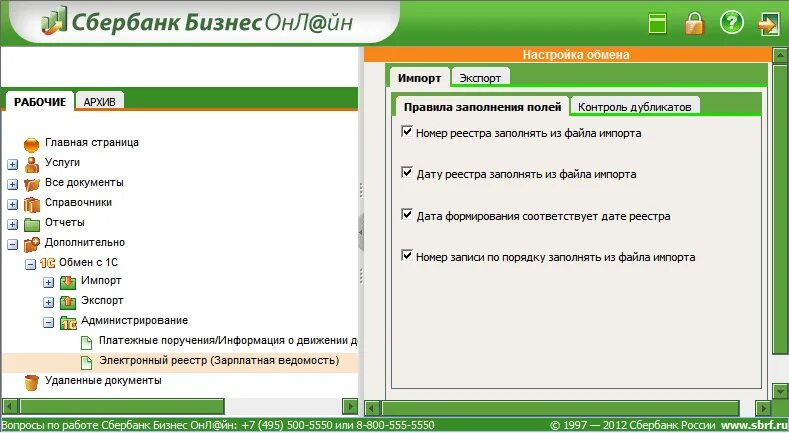Uncheck Дату реестра заполнять из файла импорта
Viewport: 789px width, 433px height.
(407, 172)
